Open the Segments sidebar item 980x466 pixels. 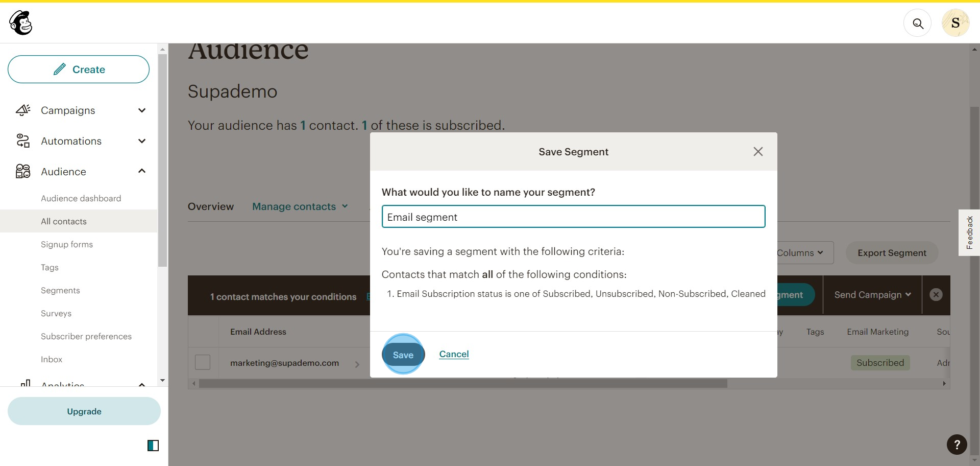(60, 290)
